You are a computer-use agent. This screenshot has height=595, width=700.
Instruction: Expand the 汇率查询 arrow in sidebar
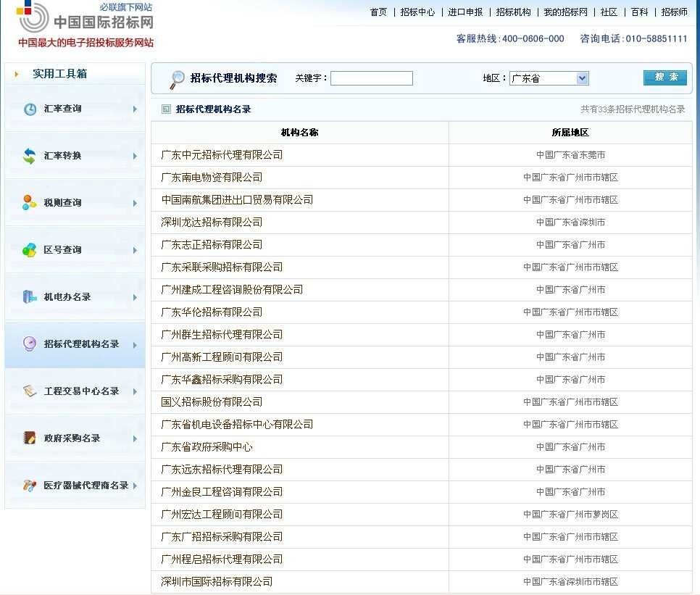(x=135, y=109)
